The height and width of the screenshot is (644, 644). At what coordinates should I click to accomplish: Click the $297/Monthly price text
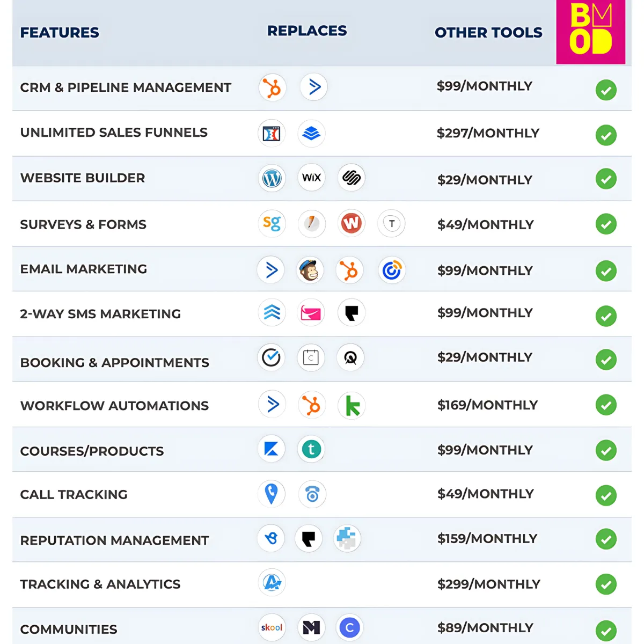[488, 133]
